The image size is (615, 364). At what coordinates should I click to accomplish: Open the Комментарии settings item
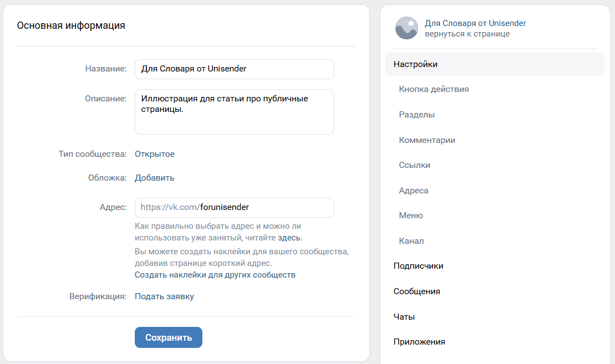pyautogui.click(x=427, y=140)
